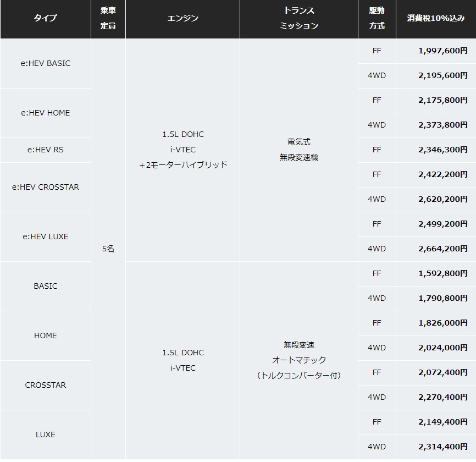This screenshot has height=462, width=476.
Task: Click the タイプ column header
Action: point(46,18)
